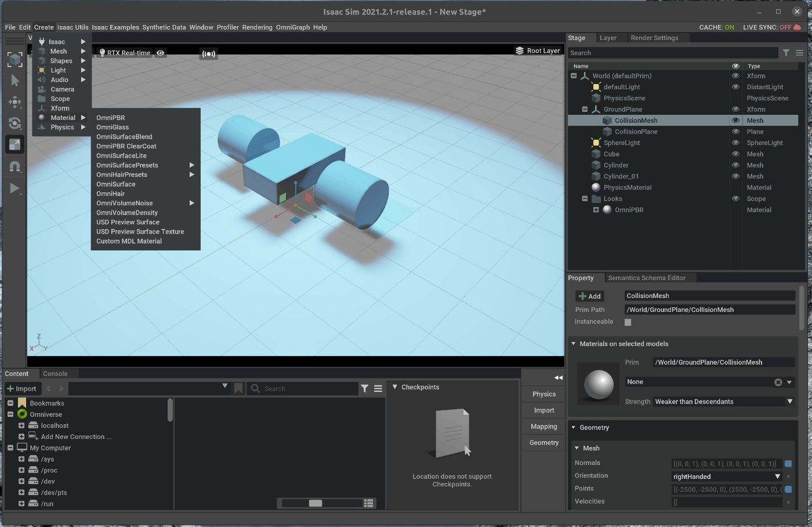Expand the OmniPBR tree node
This screenshot has height=527, width=812.
[596, 210]
